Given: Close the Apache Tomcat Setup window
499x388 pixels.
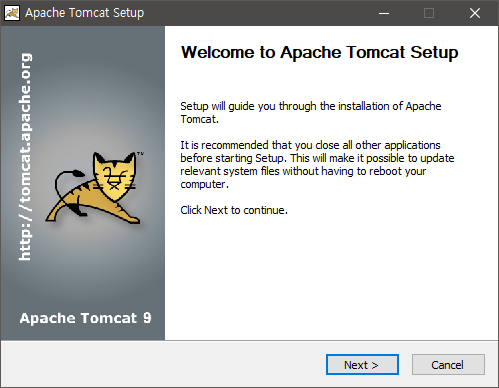Looking at the screenshot, I should pyautogui.click(x=475, y=13).
